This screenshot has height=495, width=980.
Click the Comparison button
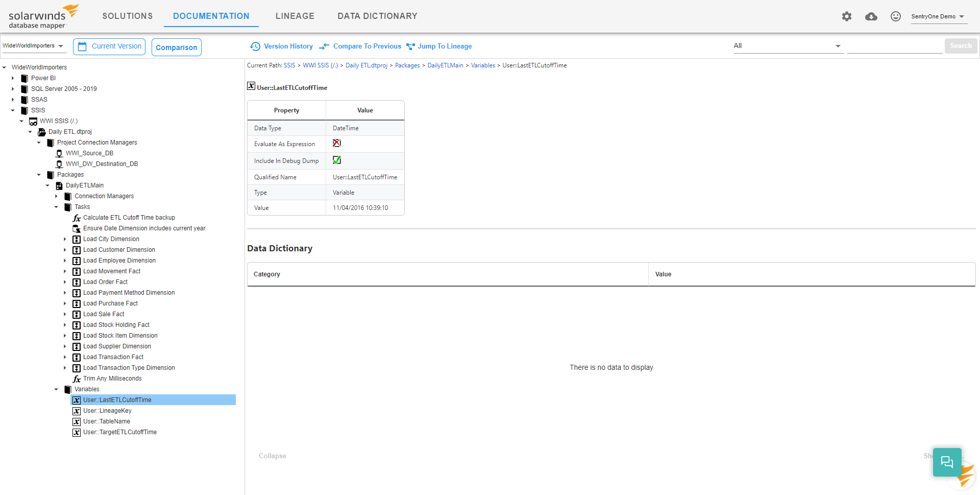[177, 47]
